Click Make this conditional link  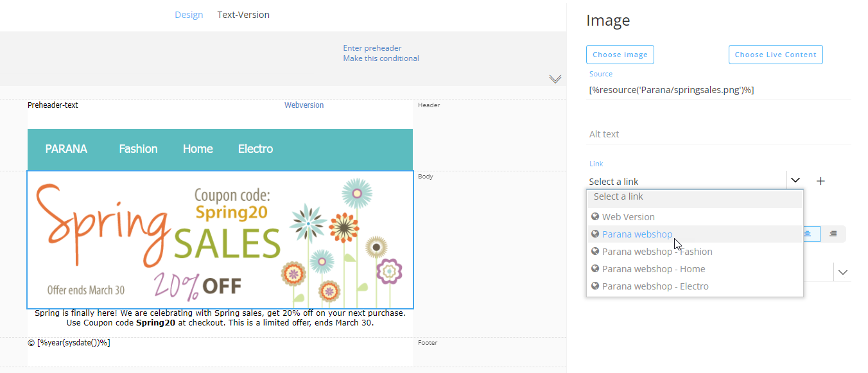pos(381,58)
